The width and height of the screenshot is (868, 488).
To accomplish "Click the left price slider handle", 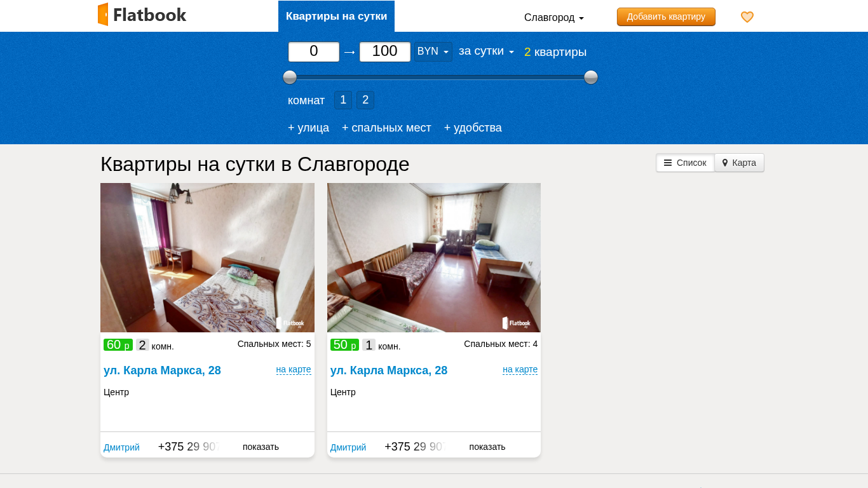I will point(290,78).
